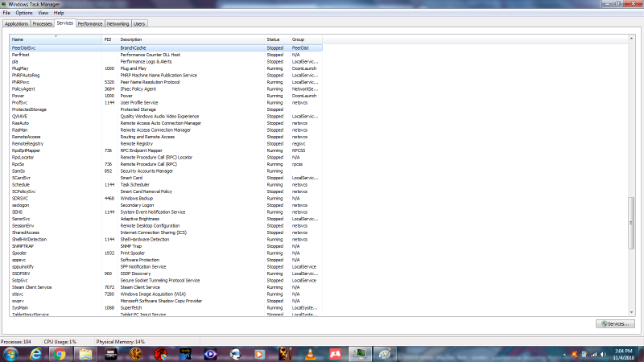Image resolution: width=644 pixels, height=362 pixels.
Task: Sort by the Group column header
Action: tap(306, 39)
